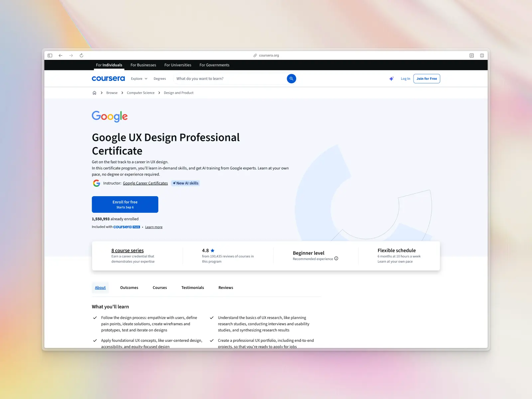Switch to the Testimonials tab
Image resolution: width=532 pixels, height=399 pixels.
193,288
